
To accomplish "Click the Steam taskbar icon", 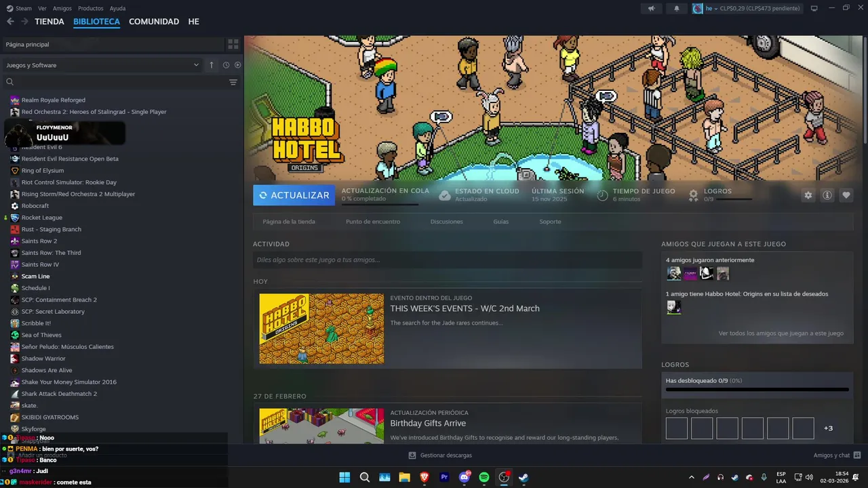I will pyautogui.click(x=524, y=477).
